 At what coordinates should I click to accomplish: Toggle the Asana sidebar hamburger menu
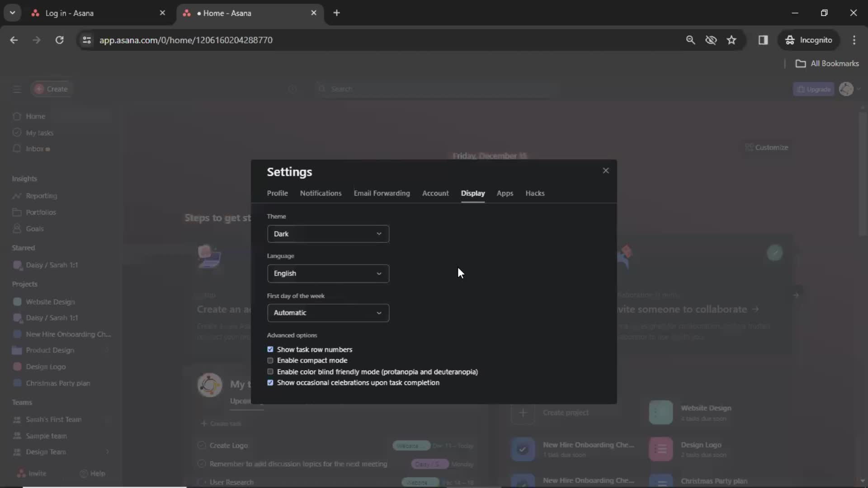17,89
